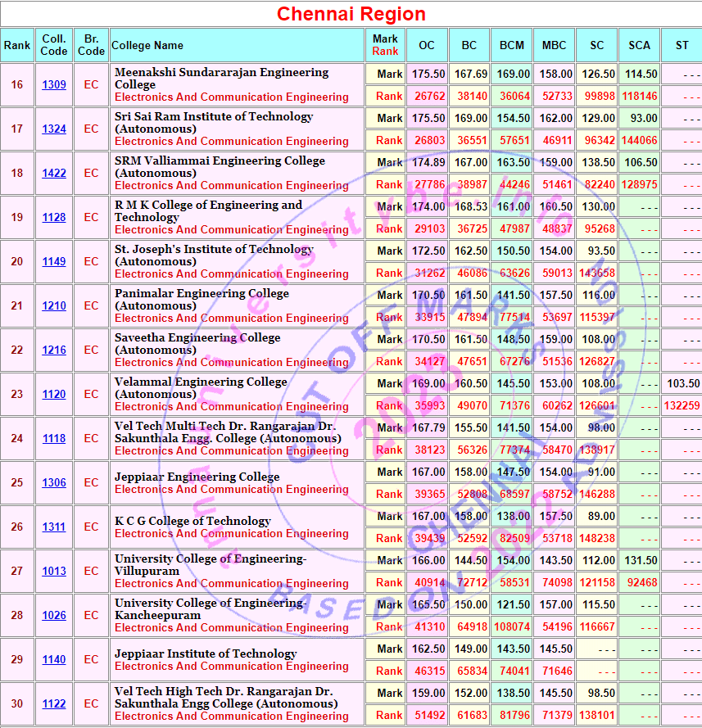Open college code 1118 link

[x=54, y=438]
